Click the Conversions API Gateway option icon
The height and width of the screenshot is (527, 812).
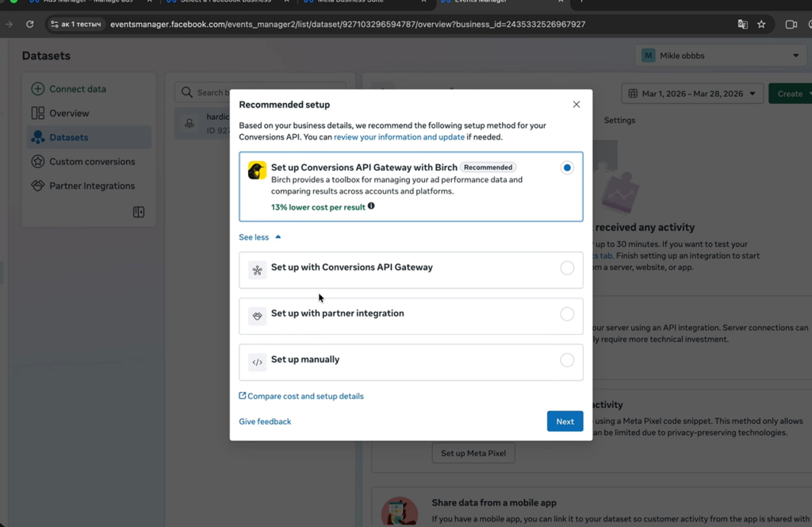[x=258, y=270]
